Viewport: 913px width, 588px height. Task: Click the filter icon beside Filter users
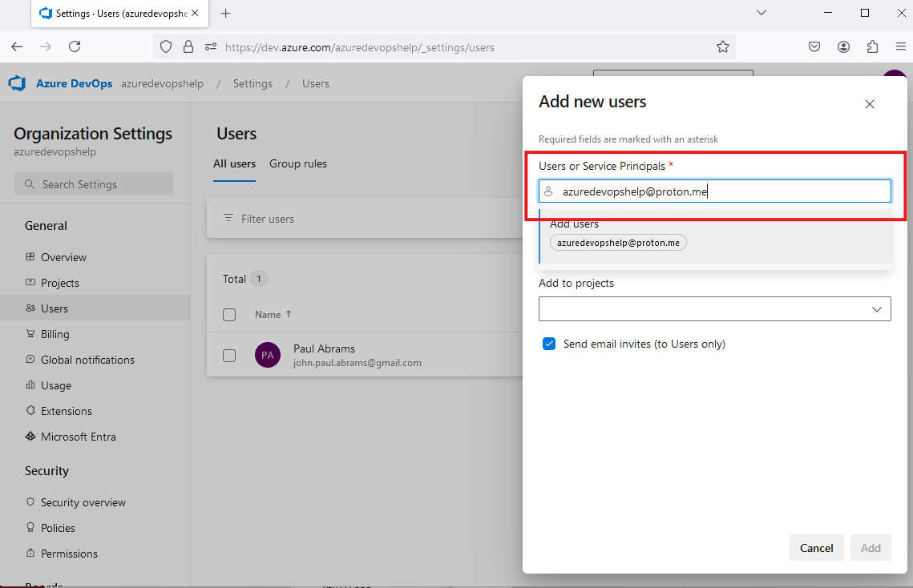[228, 218]
